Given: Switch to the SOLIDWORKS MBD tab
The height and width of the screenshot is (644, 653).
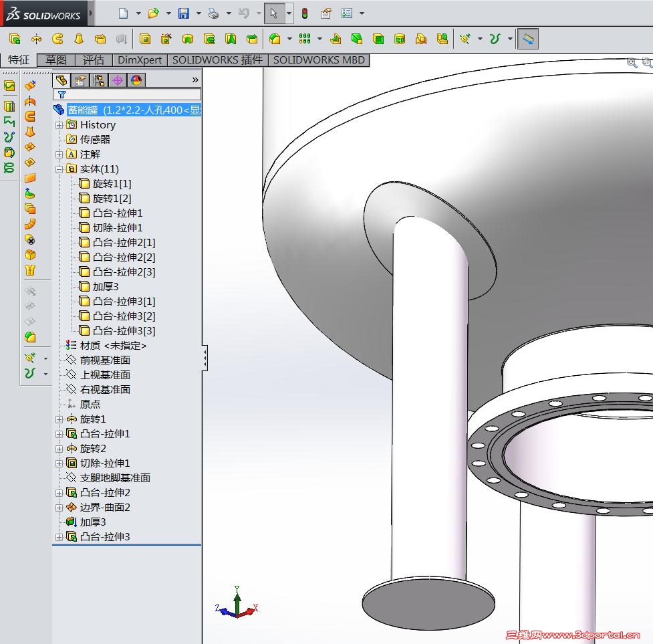Looking at the screenshot, I should coord(319,60).
